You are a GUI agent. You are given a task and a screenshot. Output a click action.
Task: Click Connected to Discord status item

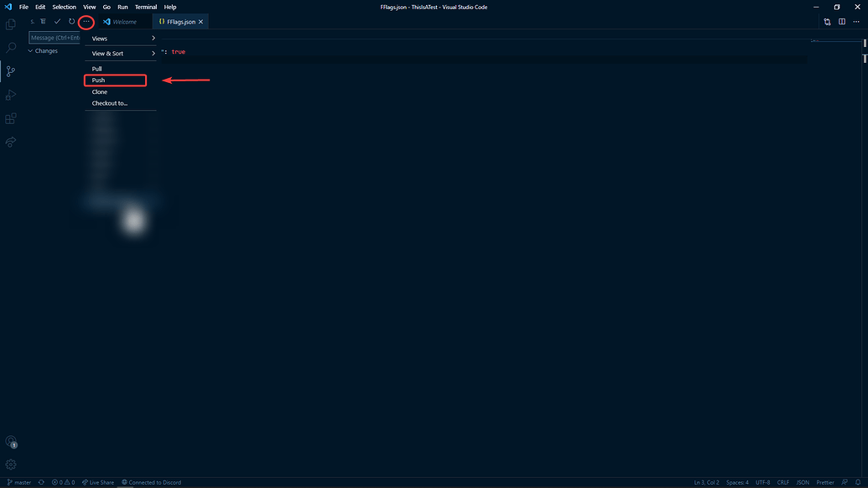[151, 482]
